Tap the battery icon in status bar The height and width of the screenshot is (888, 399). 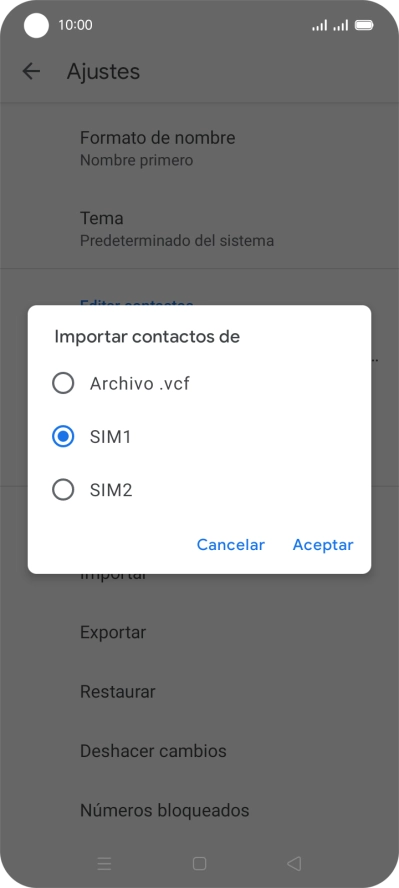pyautogui.click(x=363, y=25)
